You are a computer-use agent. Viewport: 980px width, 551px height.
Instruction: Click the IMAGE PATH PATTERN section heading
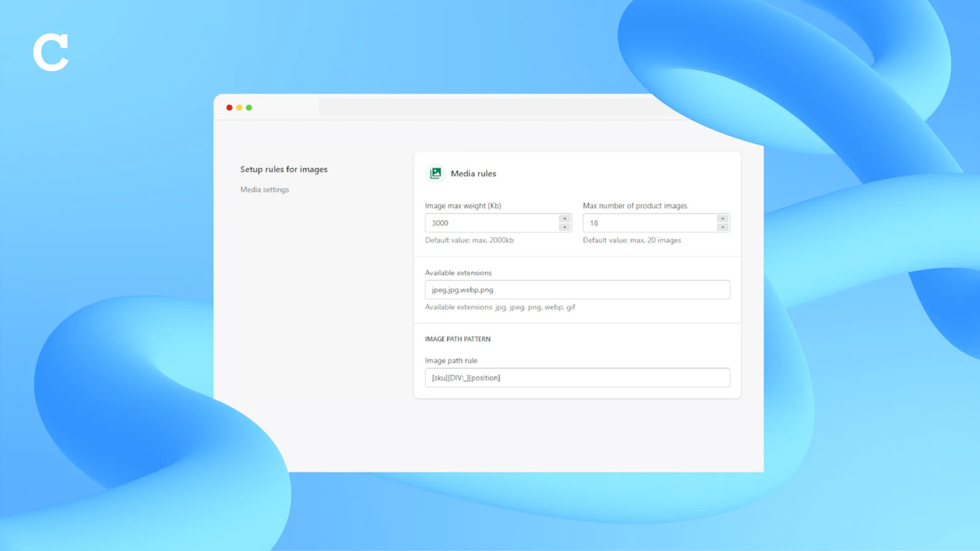[458, 339]
